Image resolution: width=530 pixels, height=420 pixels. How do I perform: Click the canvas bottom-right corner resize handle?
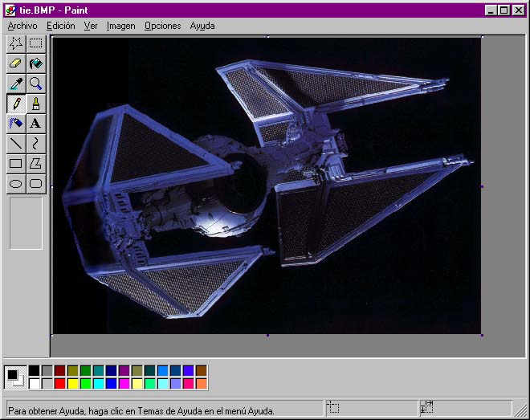click(482, 335)
